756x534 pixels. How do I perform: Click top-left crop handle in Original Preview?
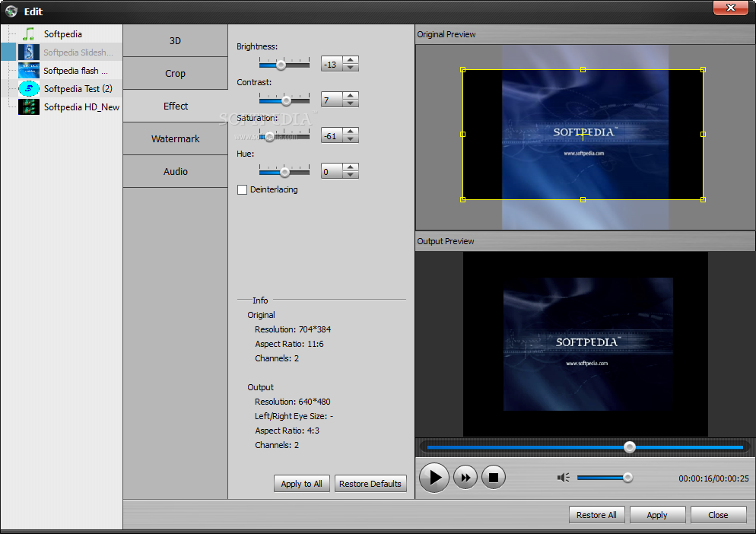(463, 69)
